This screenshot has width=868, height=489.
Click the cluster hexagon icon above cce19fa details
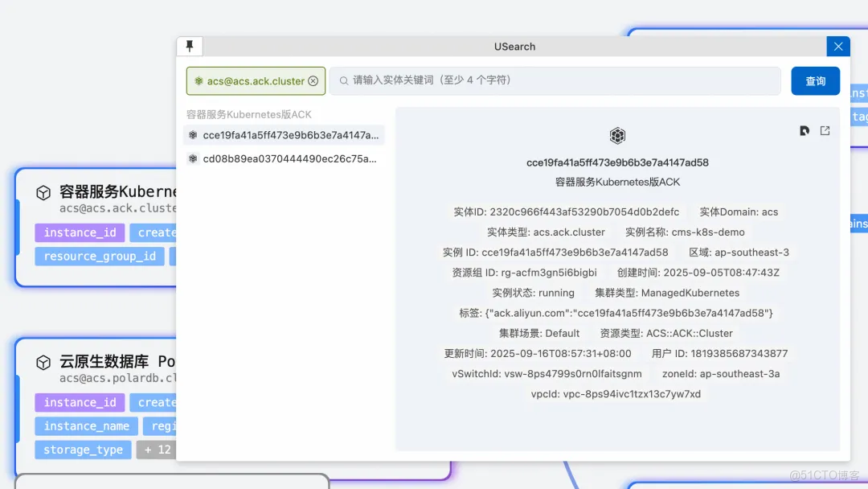617,135
